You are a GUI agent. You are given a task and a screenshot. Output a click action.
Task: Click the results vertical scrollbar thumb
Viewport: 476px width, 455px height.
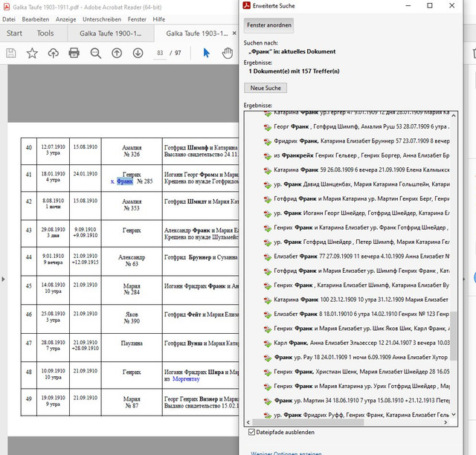(454, 336)
